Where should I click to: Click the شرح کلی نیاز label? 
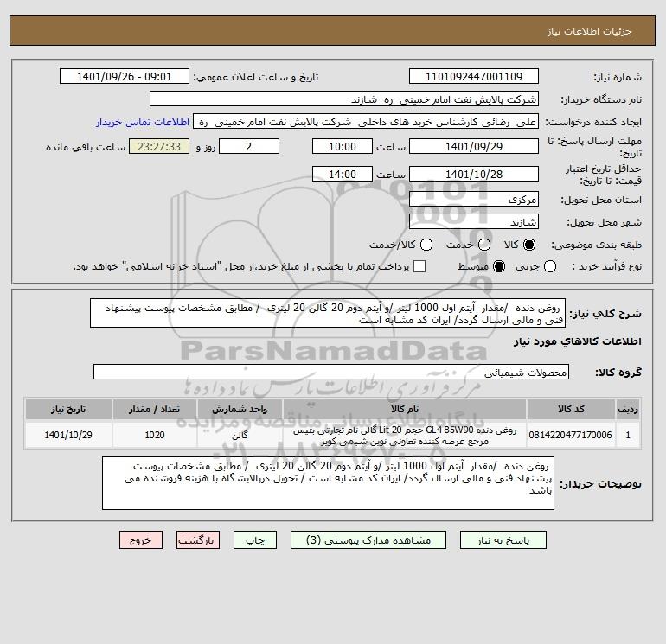tap(605, 314)
